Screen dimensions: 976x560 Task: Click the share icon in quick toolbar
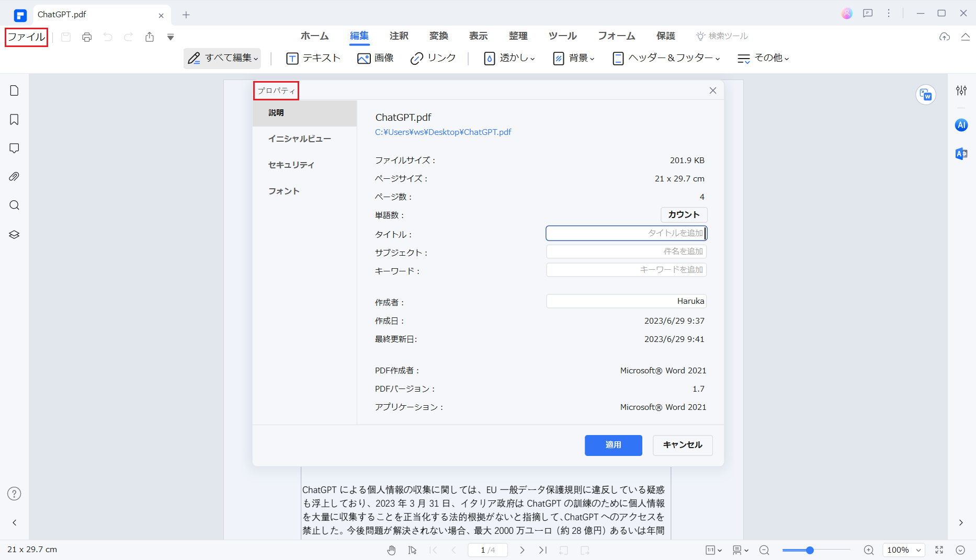[150, 37]
